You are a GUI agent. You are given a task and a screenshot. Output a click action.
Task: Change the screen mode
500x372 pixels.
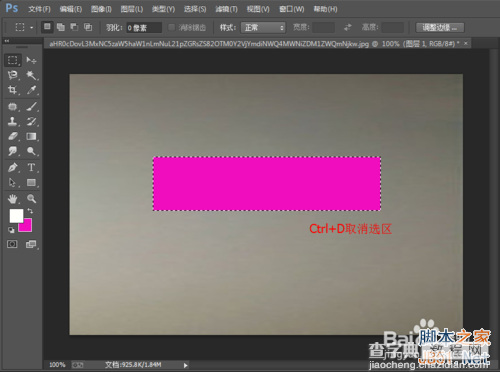[x=31, y=244]
